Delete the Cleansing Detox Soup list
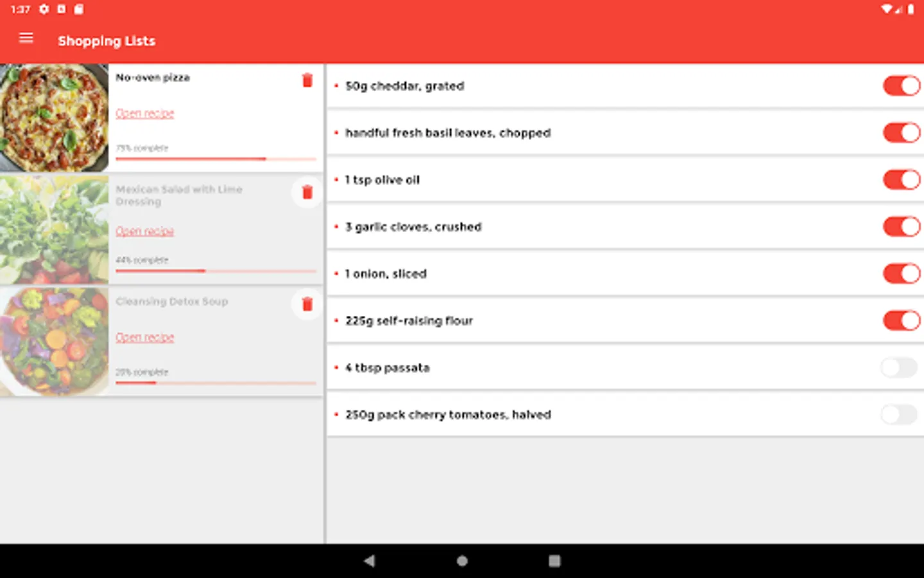 click(307, 304)
